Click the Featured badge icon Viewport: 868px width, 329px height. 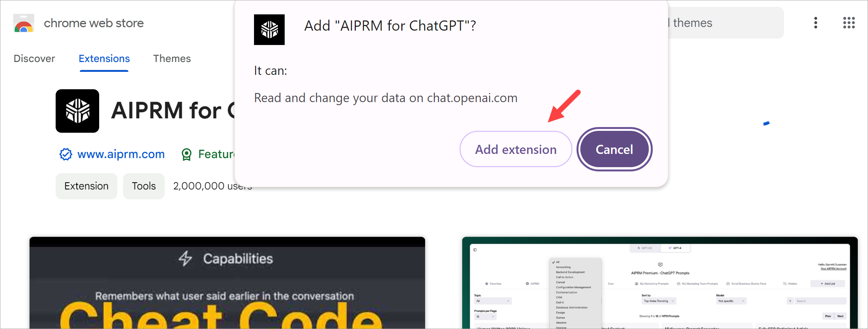point(187,154)
